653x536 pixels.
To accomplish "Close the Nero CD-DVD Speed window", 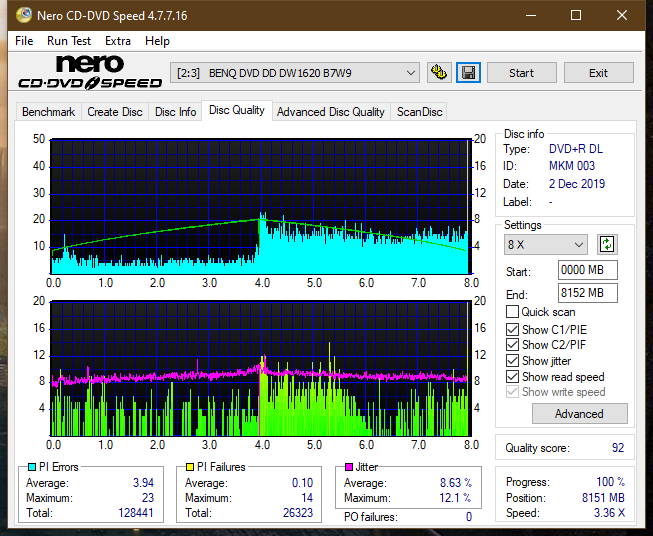I will click(622, 15).
